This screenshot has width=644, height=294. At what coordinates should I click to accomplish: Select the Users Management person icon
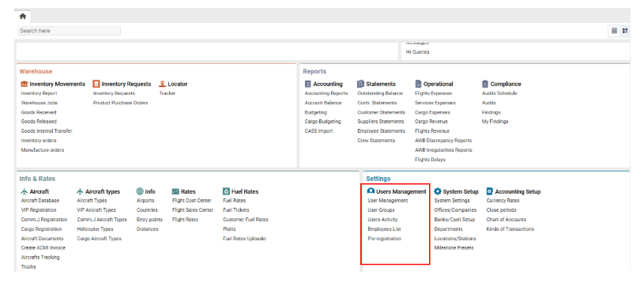pos(371,191)
